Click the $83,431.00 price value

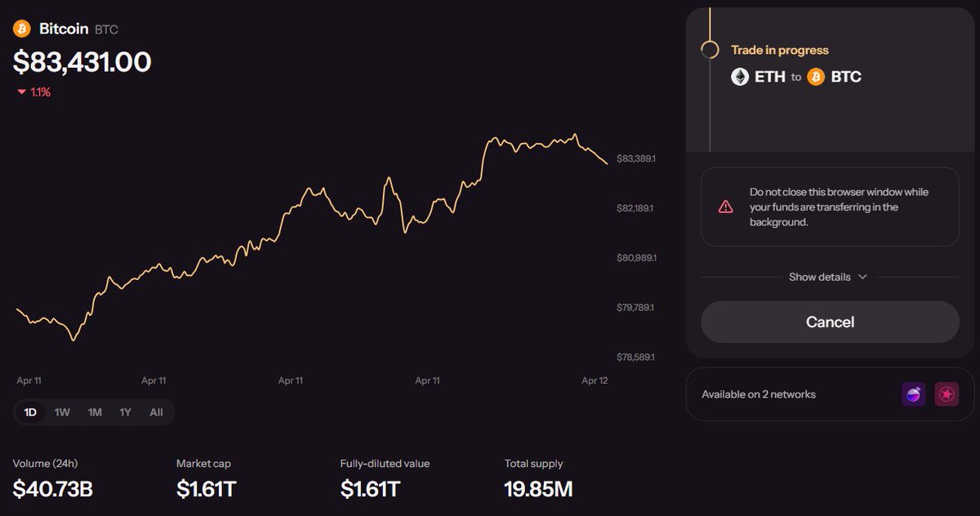click(x=82, y=62)
